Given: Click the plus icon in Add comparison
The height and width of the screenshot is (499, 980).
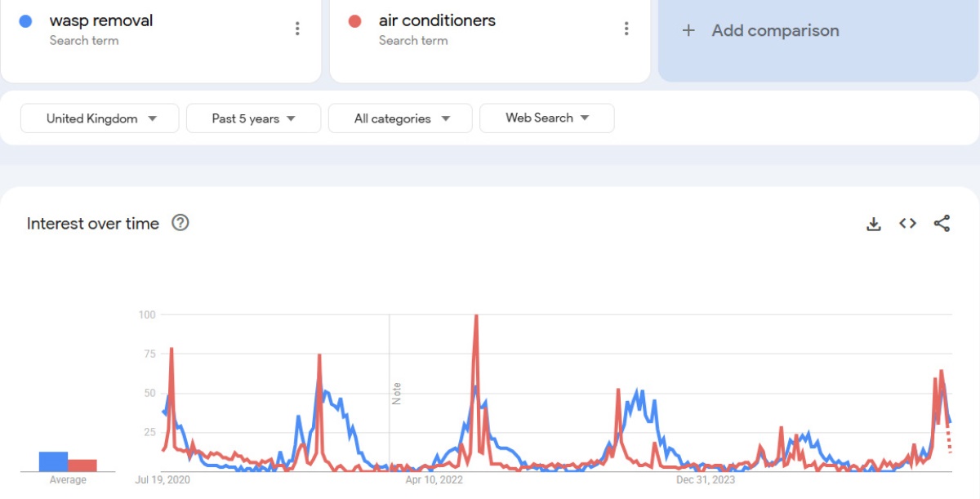Looking at the screenshot, I should tap(688, 30).
